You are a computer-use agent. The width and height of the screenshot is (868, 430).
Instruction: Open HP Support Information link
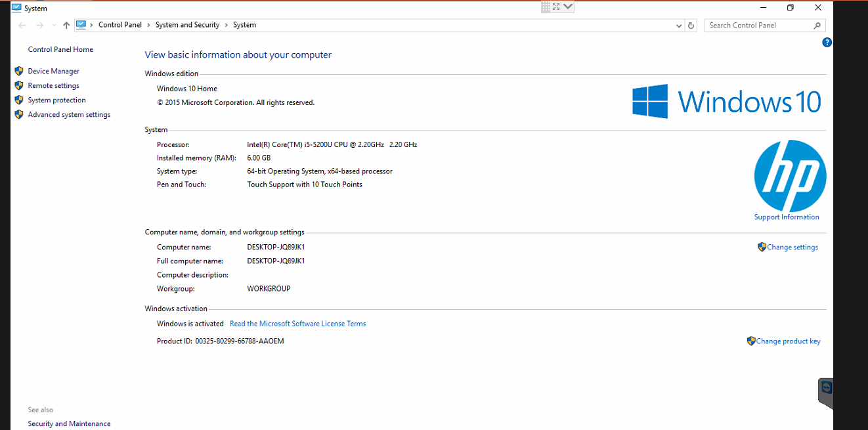[x=787, y=217]
